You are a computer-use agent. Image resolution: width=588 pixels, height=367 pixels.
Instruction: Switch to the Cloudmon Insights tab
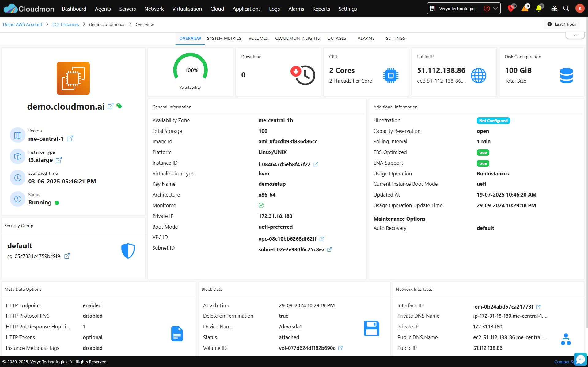297,38
